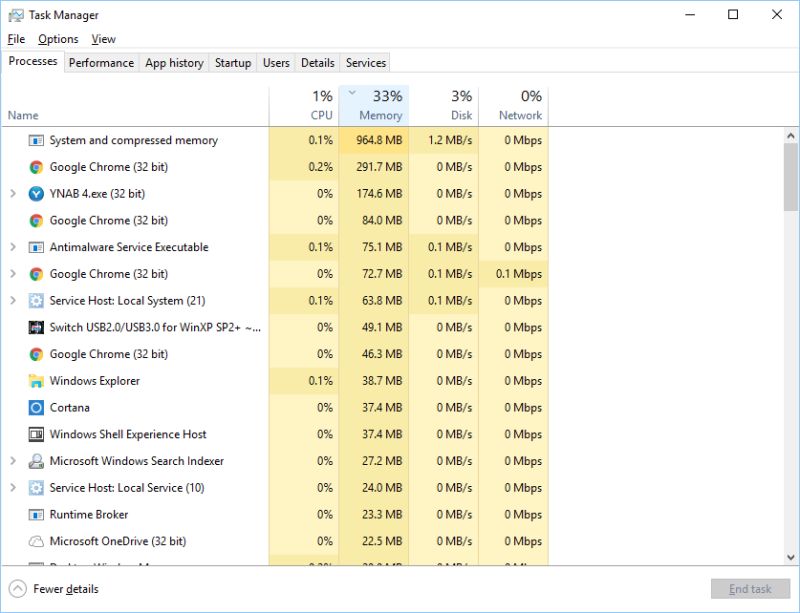
Task: Click the Service Host: Local System gear icon
Action: (x=36, y=300)
